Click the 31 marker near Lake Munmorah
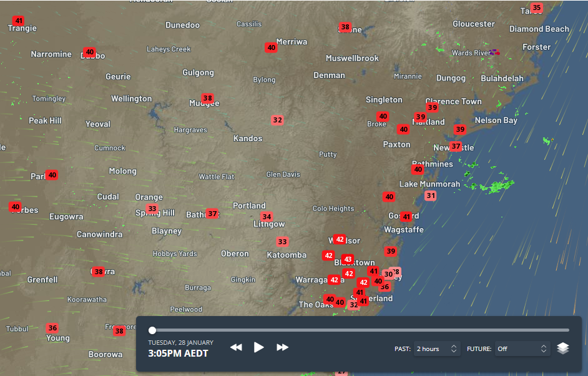 [430, 195]
